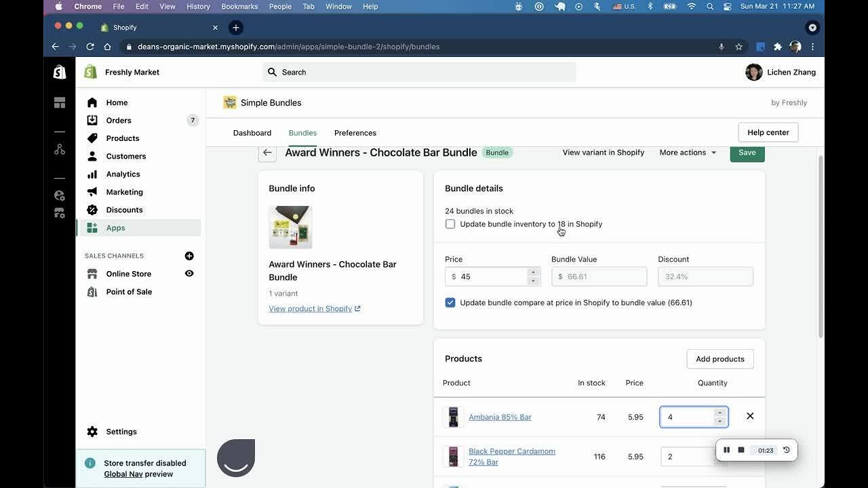
Task: Open the Orders icon in sidebar
Action: [92, 120]
